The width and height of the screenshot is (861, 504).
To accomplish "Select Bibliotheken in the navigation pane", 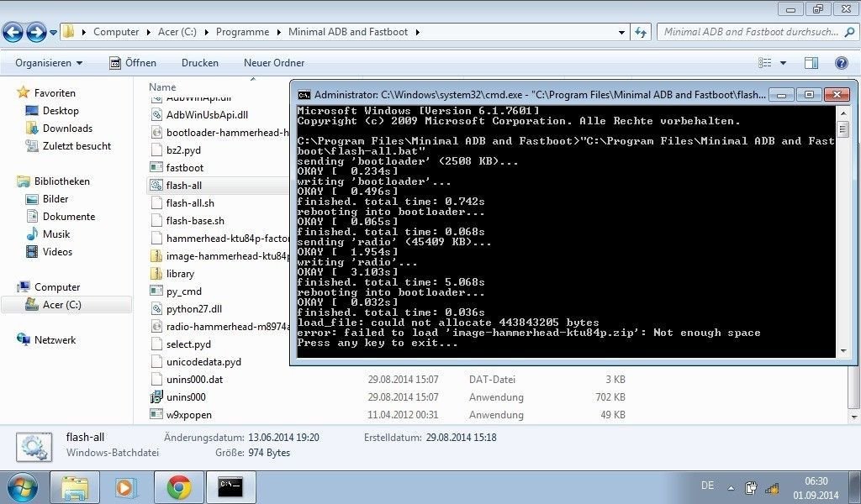I will 61,181.
